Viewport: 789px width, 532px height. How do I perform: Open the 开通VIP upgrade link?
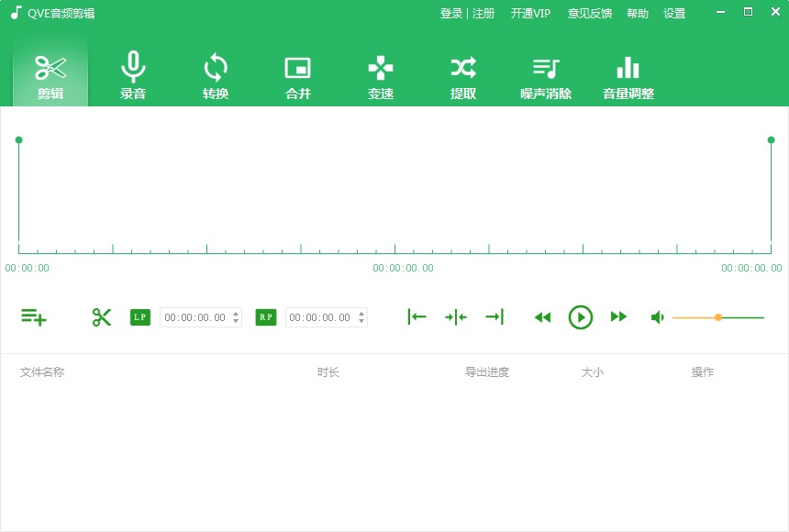tap(530, 13)
